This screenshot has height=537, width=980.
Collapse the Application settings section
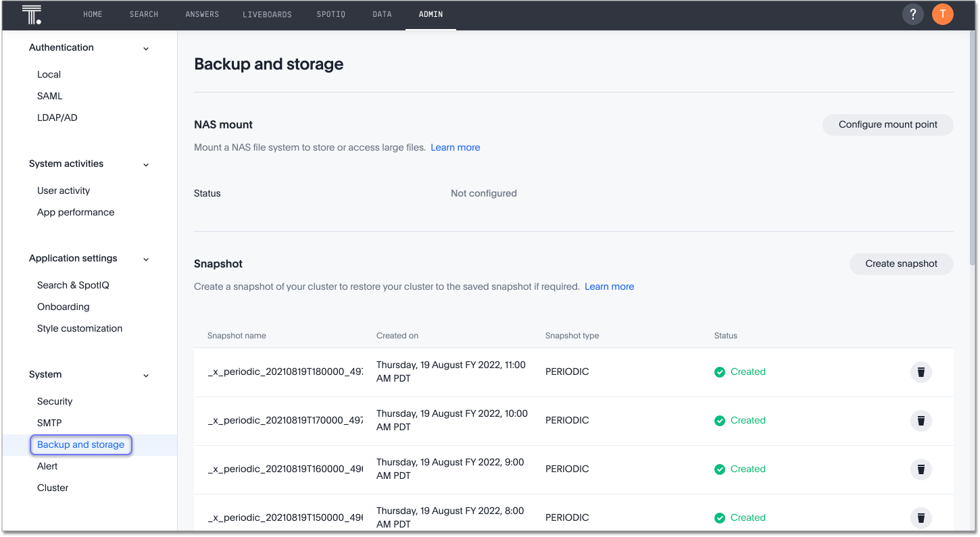(x=145, y=259)
